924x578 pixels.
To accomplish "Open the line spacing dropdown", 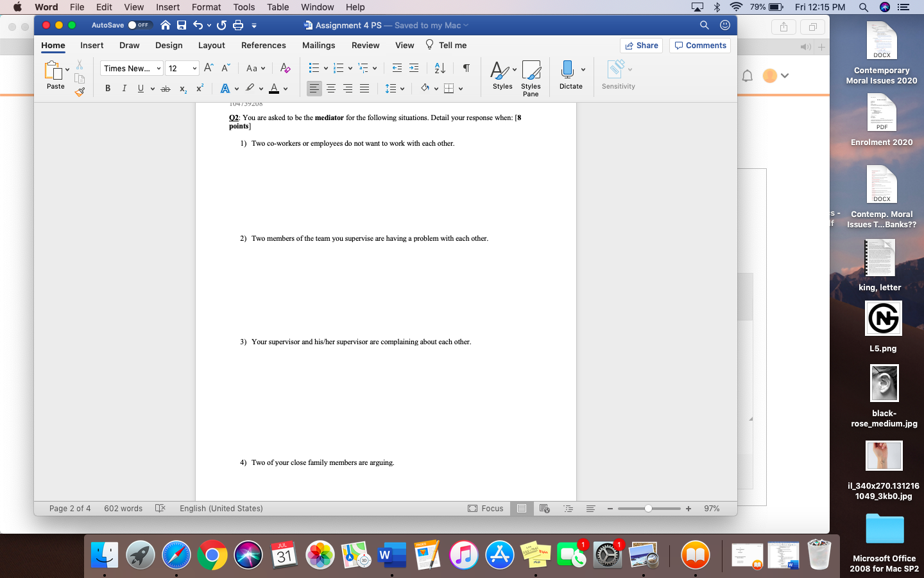I will (x=394, y=88).
